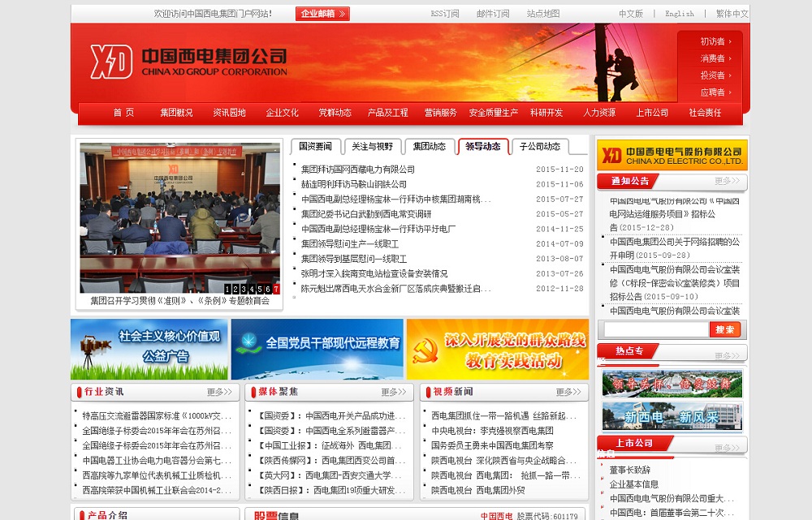
Task: Show slideshow image number 5
Action: [260, 290]
